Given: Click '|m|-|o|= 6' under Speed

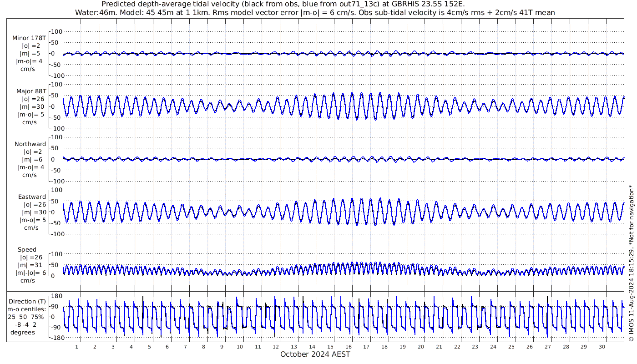Looking at the screenshot, I should click(x=30, y=273).
